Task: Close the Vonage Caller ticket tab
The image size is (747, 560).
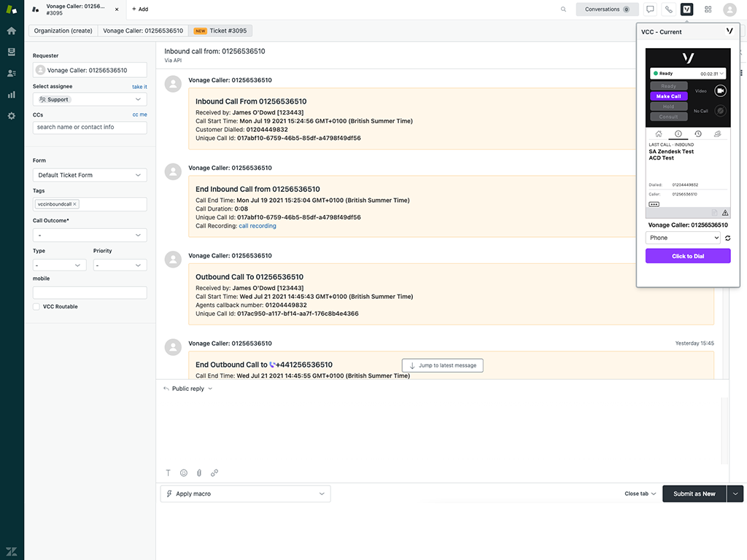Action: 117,9
